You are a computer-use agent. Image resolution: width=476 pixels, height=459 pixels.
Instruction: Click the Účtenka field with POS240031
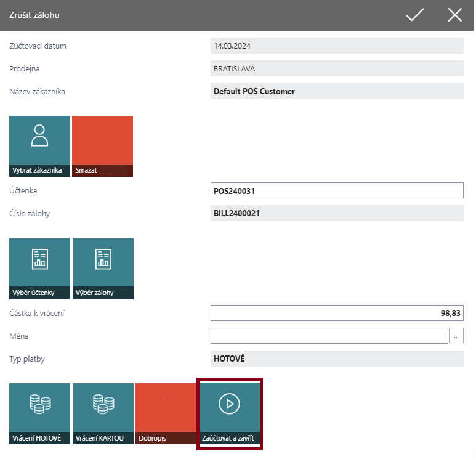[337, 190]
